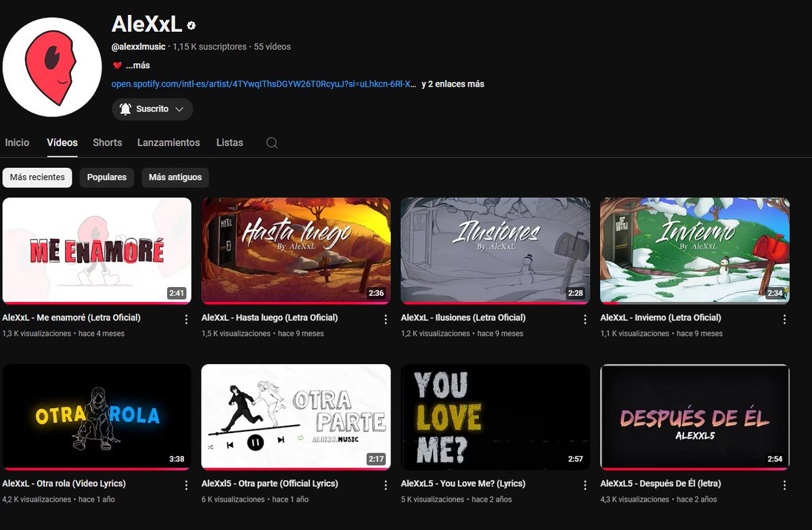Open the Ilusiones video thumbnail

pyautogui.click(x=495, y=250)
